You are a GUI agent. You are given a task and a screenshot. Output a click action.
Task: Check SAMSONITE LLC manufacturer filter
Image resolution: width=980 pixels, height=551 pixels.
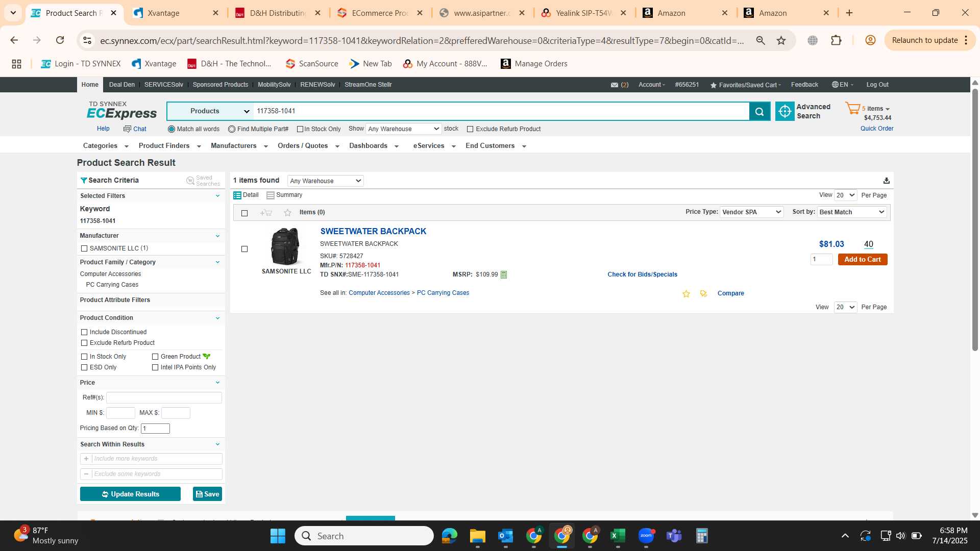coord(84,248)
